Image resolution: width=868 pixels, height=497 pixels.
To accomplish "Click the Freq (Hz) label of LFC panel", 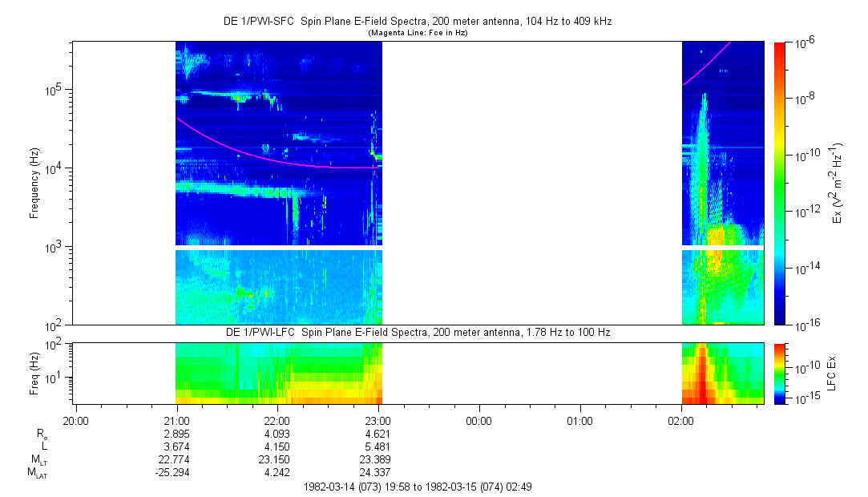I will pos(34,374).
